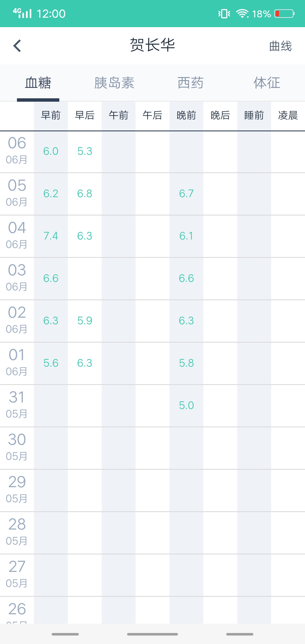Select the 05月30 date row label
The height and width of the screenshot is (644, 305).
point(17,448)
